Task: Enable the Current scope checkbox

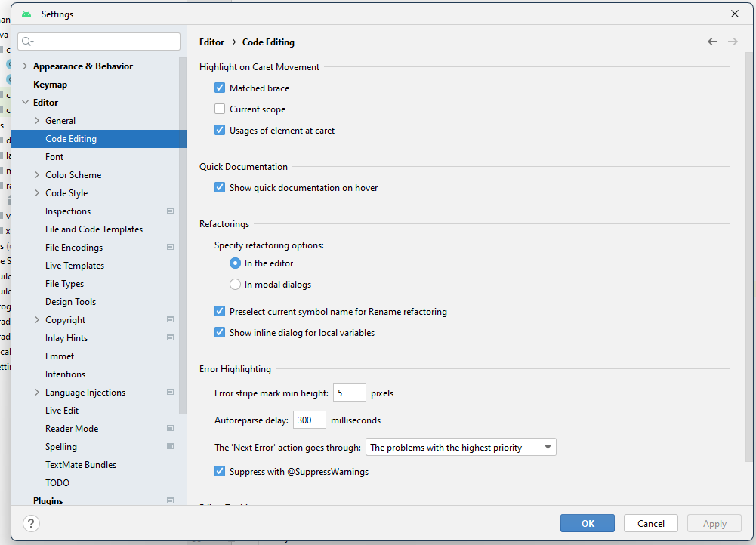Action: (220, 109)
